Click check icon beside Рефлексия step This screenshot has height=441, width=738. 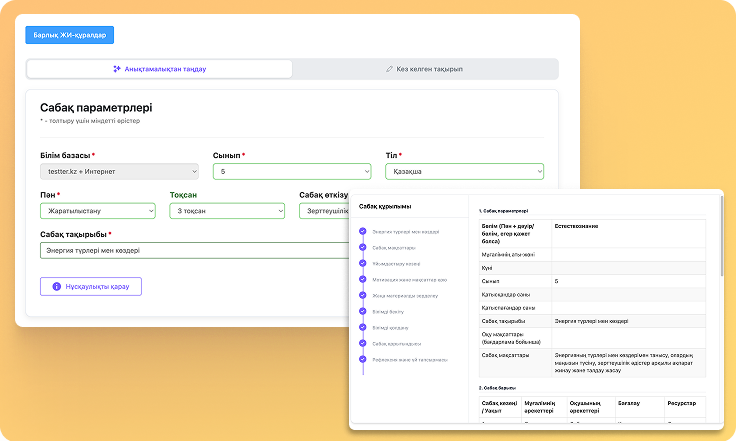click(362, 359)
